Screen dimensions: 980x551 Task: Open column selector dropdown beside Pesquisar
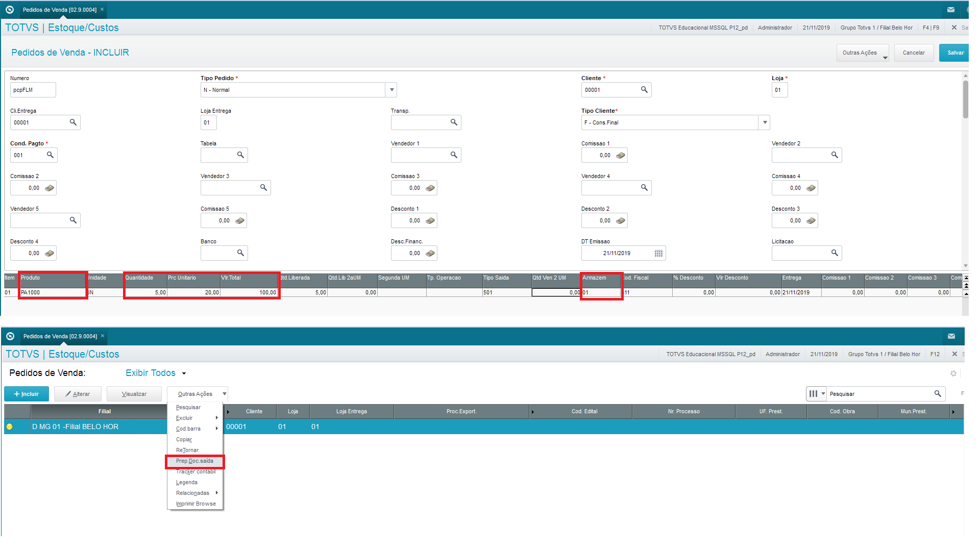click(817, 393)
